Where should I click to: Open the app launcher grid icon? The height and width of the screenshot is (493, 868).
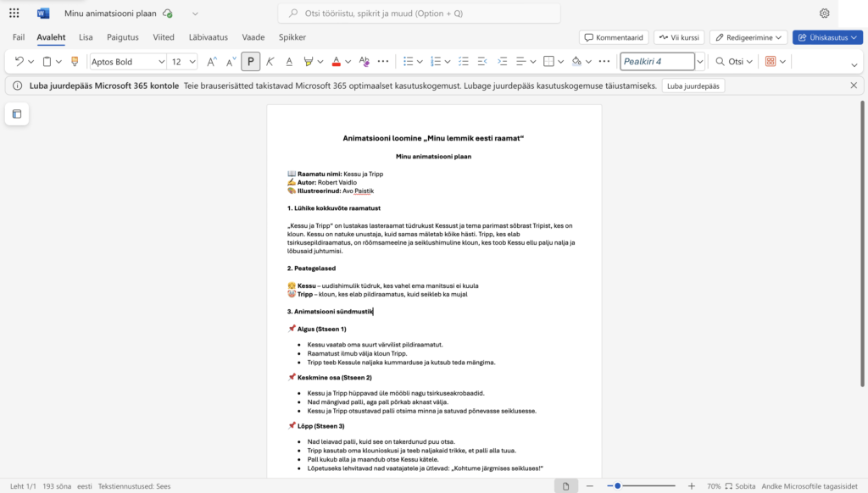coord(14,14)
